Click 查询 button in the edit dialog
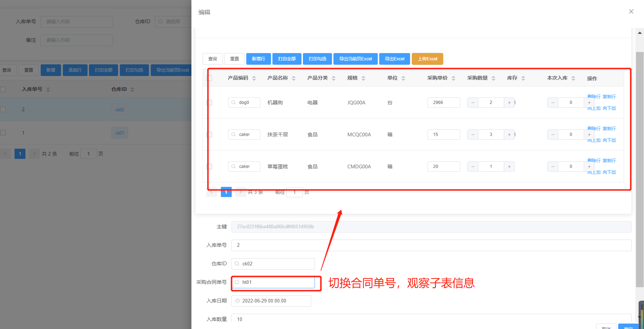644x329 pixels. point(213,59)
